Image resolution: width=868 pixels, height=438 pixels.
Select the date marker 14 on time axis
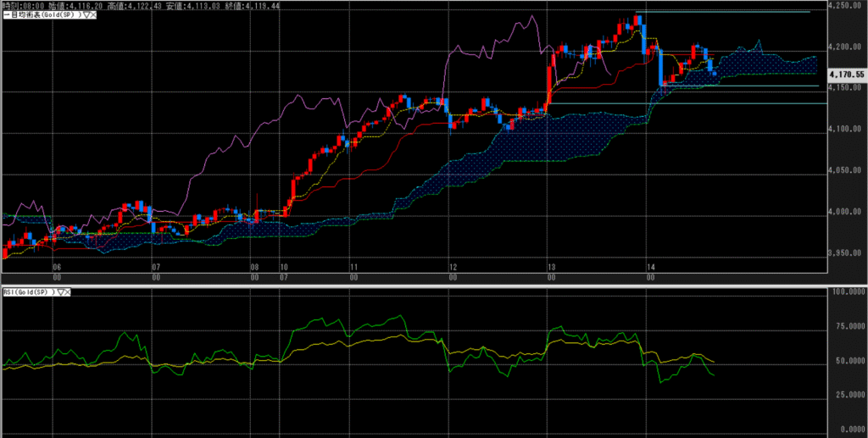tap(649, 266)
